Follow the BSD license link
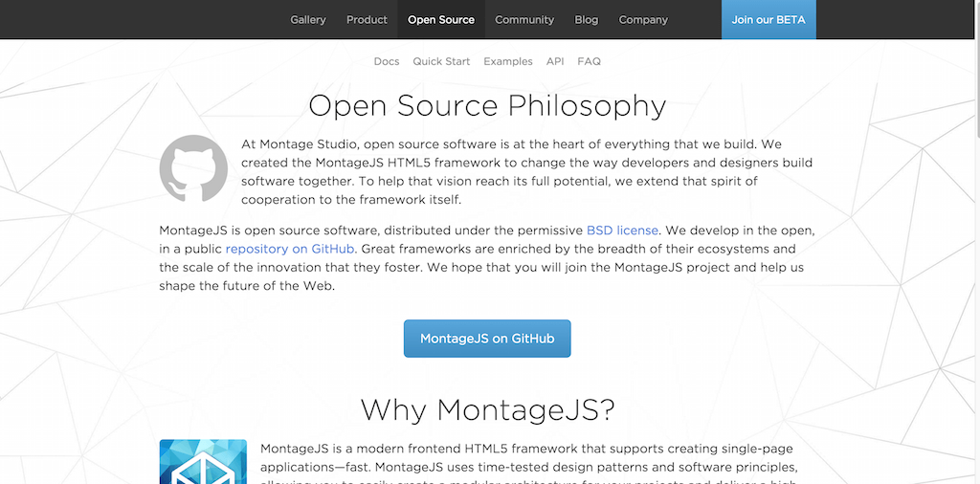Image resolution: width=980 pixels, height=484 pixels. [x=622, y=231]
